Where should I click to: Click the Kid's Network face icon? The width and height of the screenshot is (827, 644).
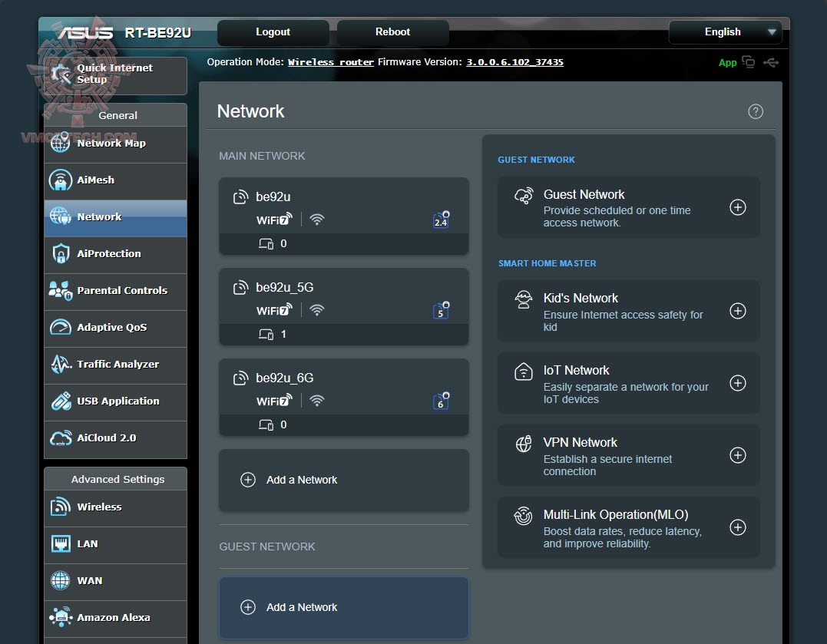click(524, 299)
